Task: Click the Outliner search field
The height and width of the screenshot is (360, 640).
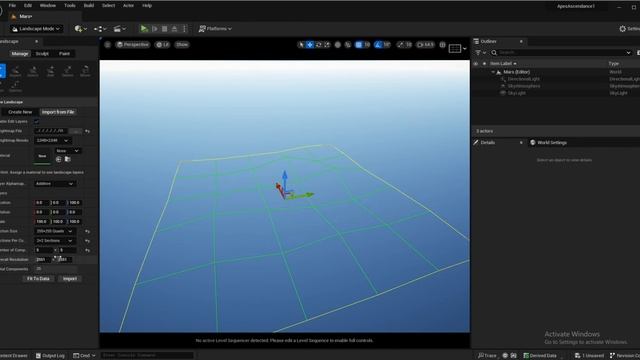Action: pyautogui.click(x=561, y=53)
